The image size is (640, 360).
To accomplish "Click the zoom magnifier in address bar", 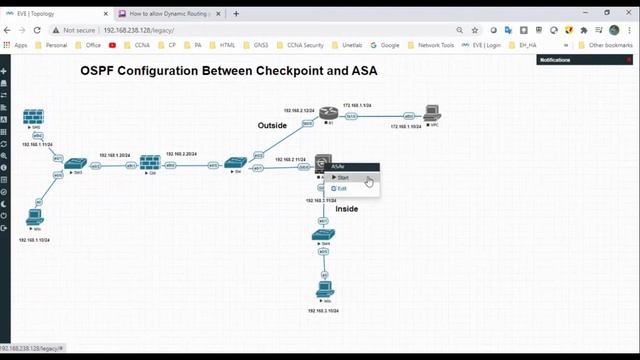I will pyautogui.click(x=460, y=30).
